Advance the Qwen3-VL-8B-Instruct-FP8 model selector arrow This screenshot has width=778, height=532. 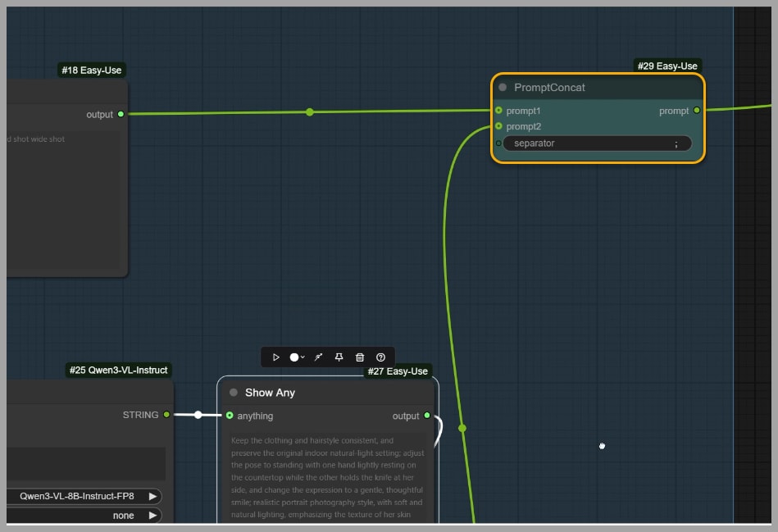(x=152, y=496)
